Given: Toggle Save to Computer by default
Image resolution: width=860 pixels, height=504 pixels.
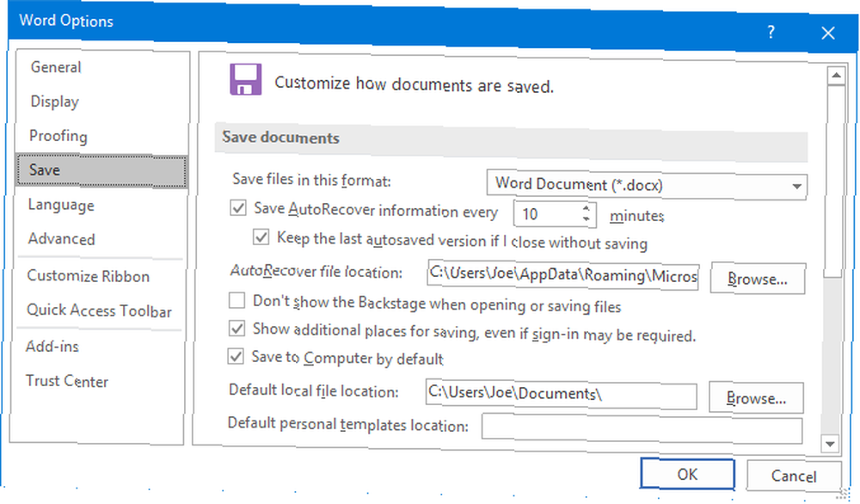Looking at the screenshot, I should (236, 356).
